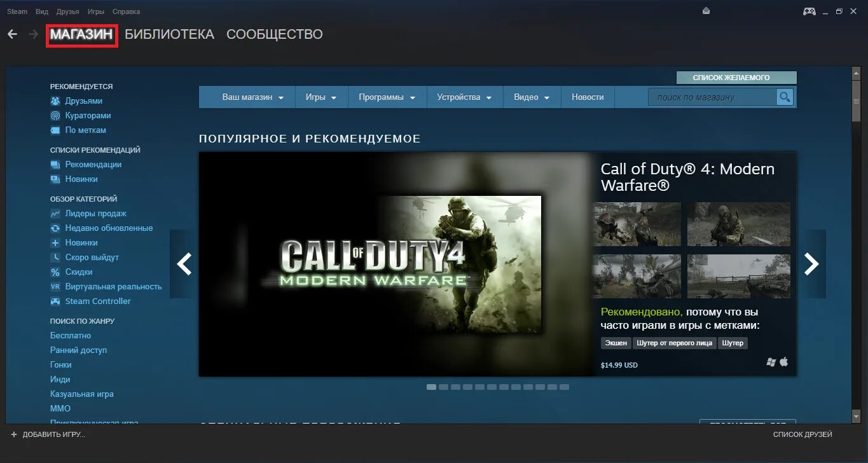This screenshot has width=868, height=463.
Task: Click the Друзьями friends icon
Action: (x=55, y=101)
